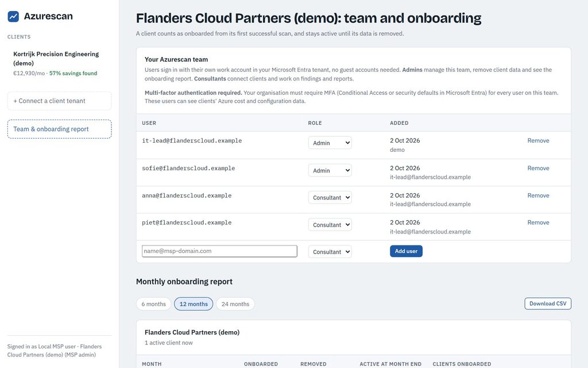
Task: Click the Monthly onboarding report heading
Action: point(184,282)
